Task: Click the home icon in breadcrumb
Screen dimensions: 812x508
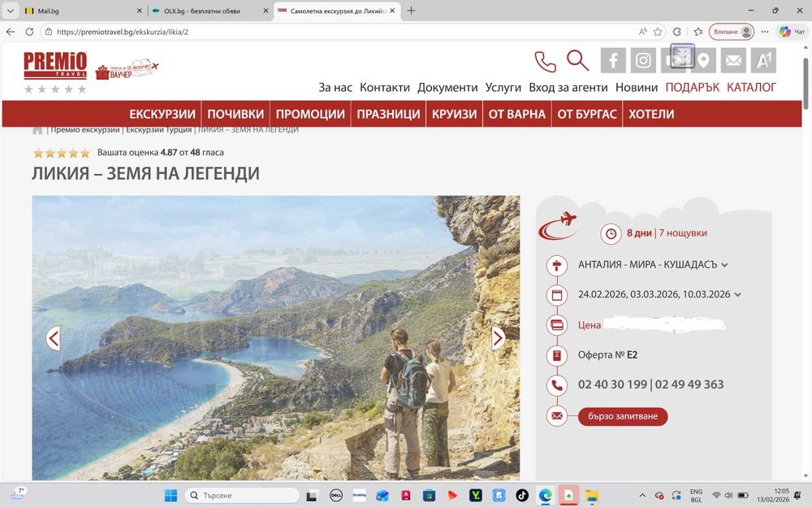Action: 37,129
